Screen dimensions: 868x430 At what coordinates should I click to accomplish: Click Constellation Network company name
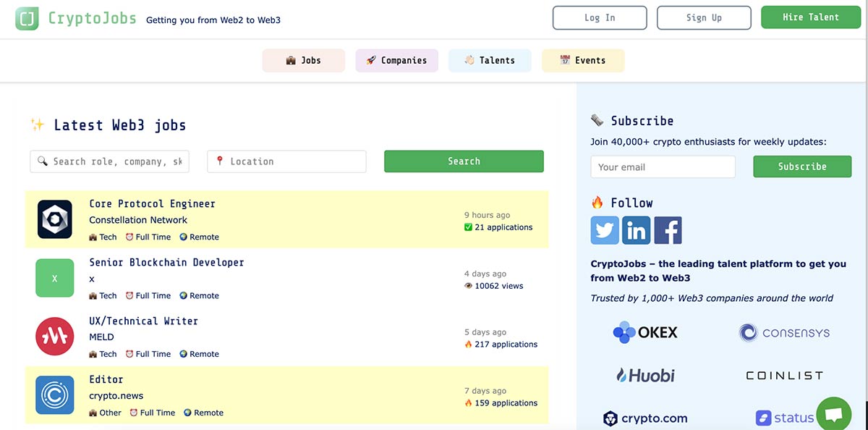coord(138,220)
